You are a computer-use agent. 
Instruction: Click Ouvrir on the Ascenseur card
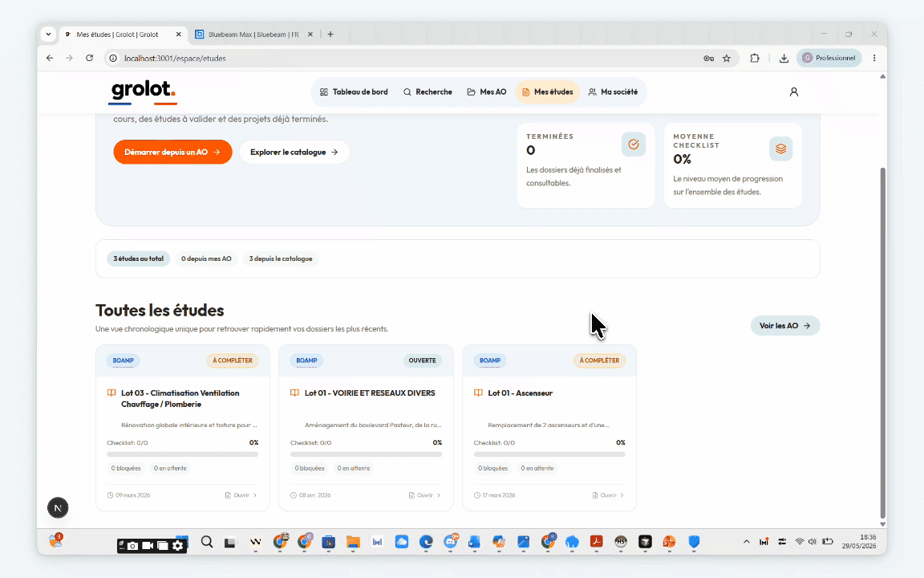pos(607,495)
